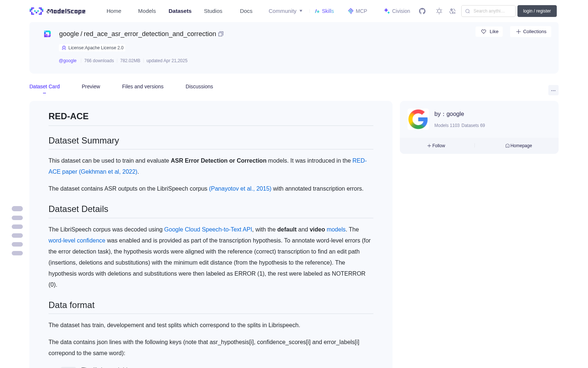Open the GitHub icon link
Screen dimensions: 588x368
tap(422, 11)
